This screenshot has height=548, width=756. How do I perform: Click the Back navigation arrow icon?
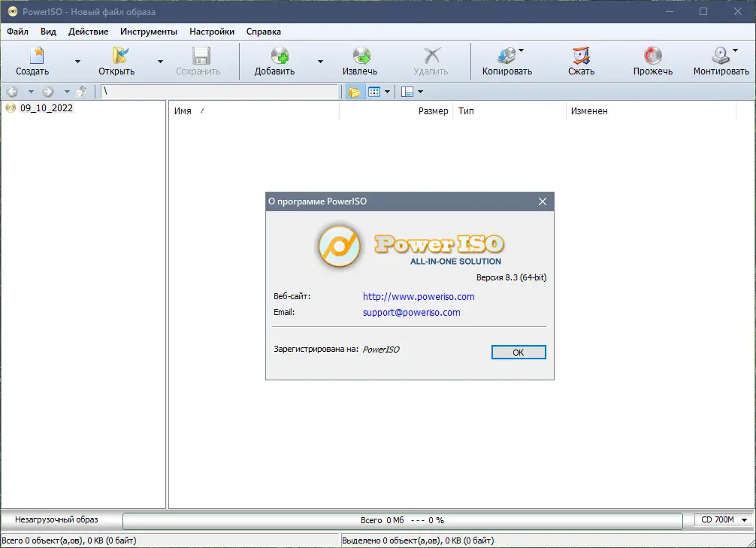[12, 91]
